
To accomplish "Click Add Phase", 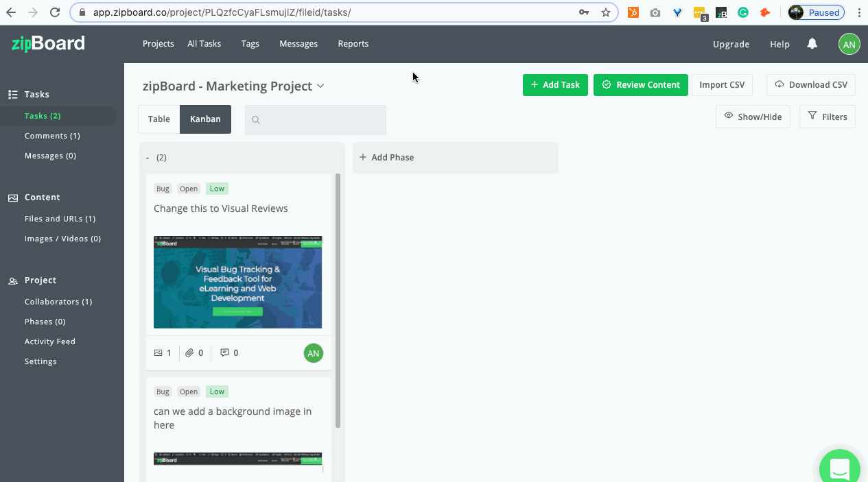I will [456, 158].
